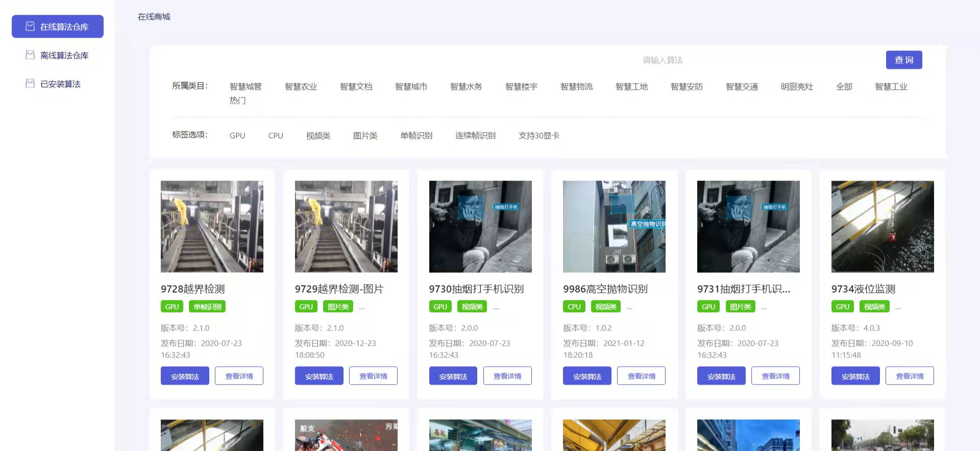Select the 在线算法仓库 menu item
The image size is (980, 451).
tap(58, 27)
